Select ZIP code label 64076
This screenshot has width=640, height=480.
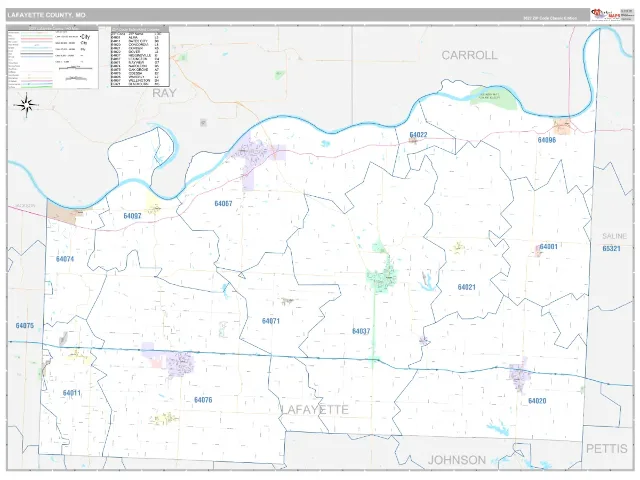click(203, 400)
